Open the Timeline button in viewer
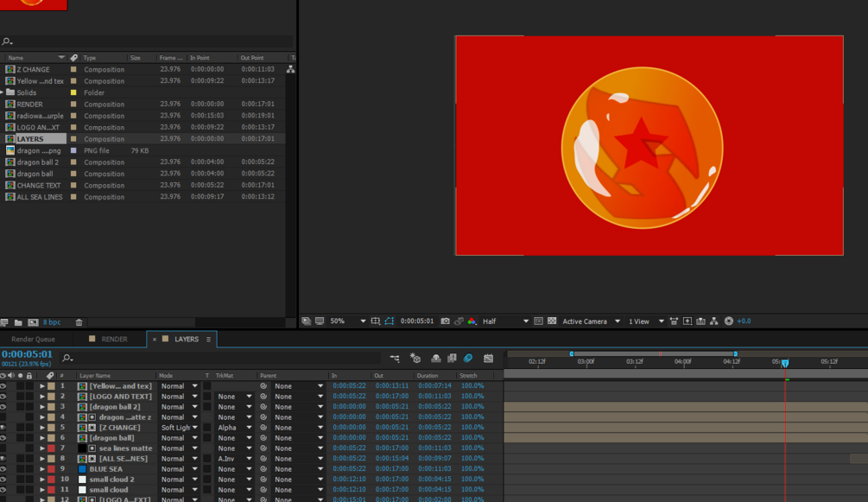Image resolution: width=868 pixels, height=502 pixels. (700, 321)
